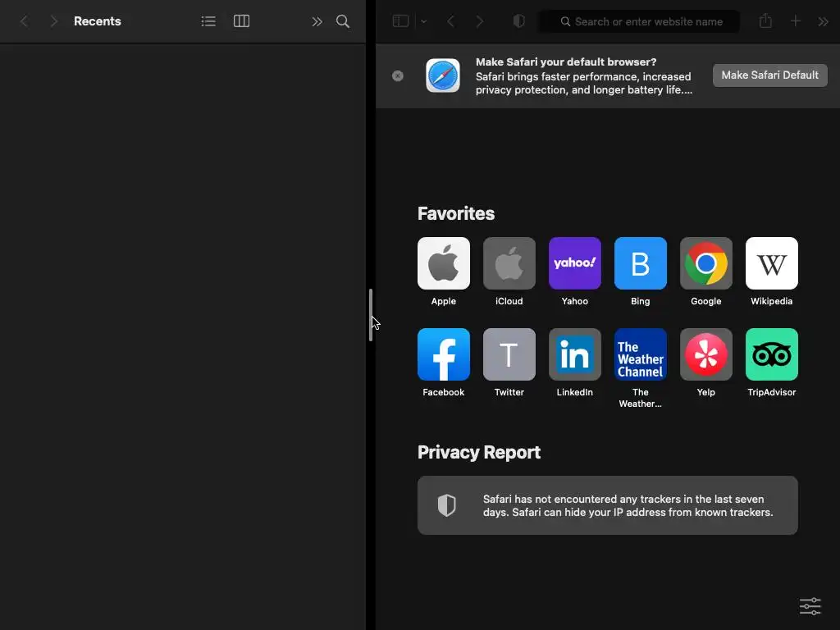Click the Safari compass icon in banner
Image resolution: width=840 pixels, height=630 pixels.
point(443,75)
